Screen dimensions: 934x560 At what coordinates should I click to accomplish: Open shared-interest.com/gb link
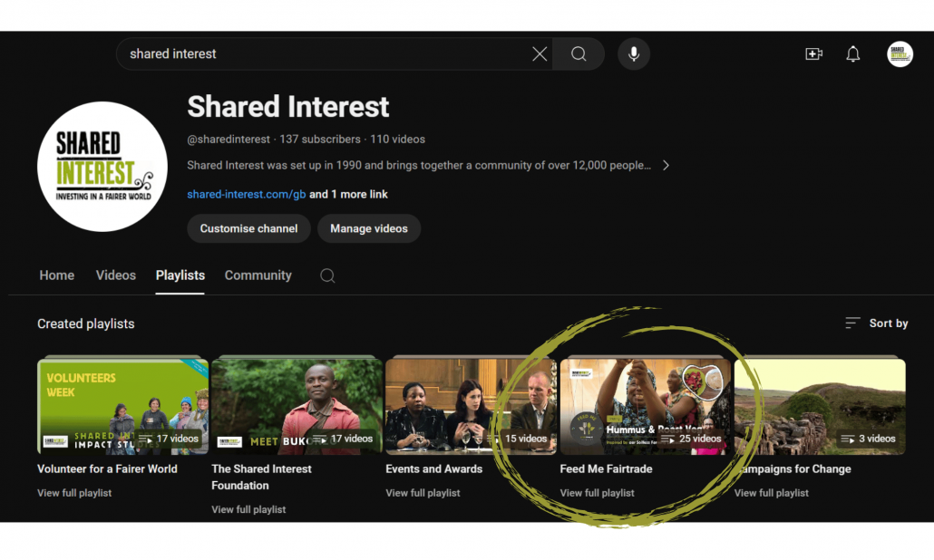click(246, 194)
